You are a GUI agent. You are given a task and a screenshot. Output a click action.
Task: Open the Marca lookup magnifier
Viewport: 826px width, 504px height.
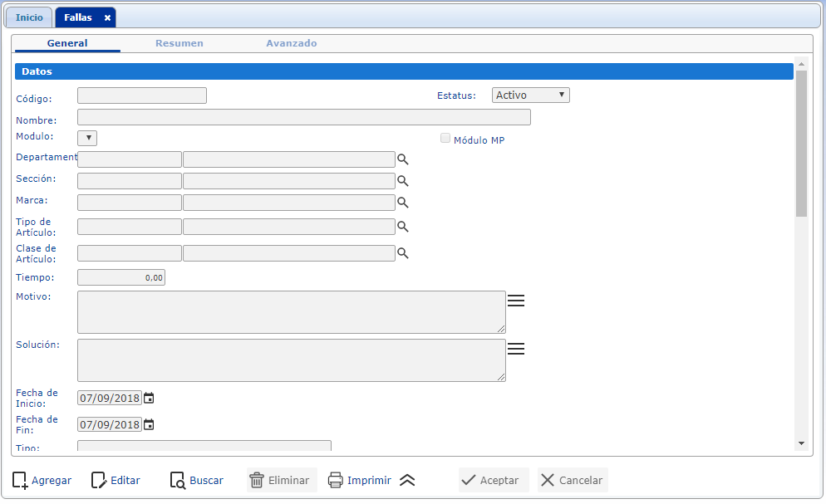click(x=402, y=202)
